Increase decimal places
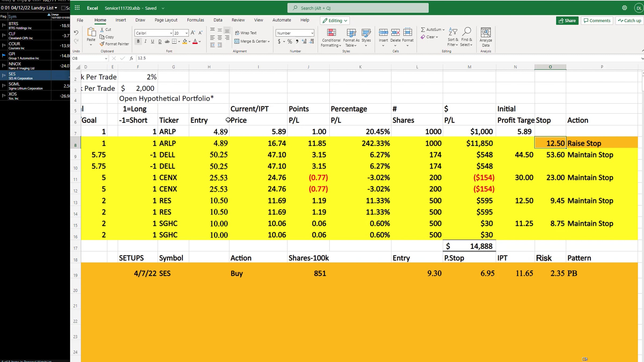This screenshot has height=362, width=644. pos(304,41)
